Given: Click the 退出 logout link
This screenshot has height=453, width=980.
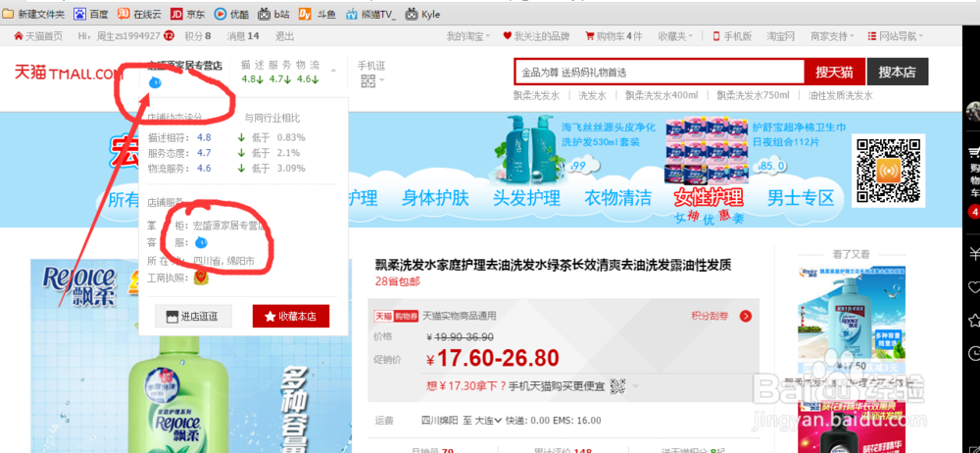Looking at the screenshot, I should tap(284, 36).
